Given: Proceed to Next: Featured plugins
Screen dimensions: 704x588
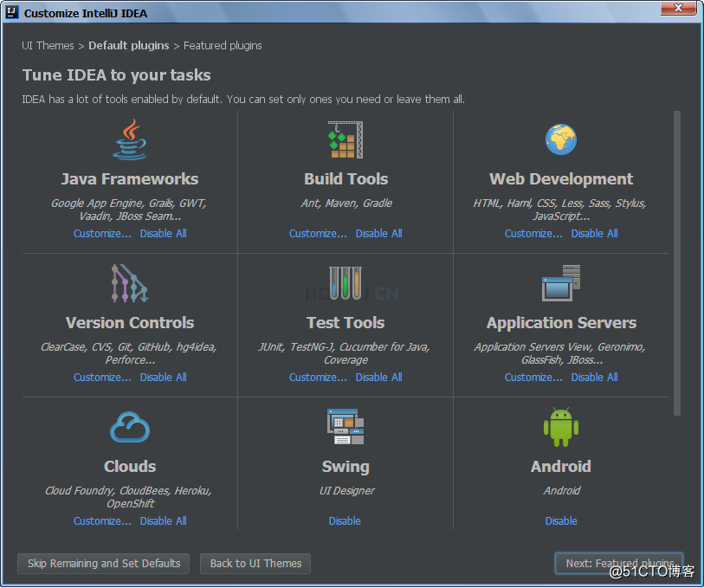Looking at the screenshot, I should pos(619,564).
